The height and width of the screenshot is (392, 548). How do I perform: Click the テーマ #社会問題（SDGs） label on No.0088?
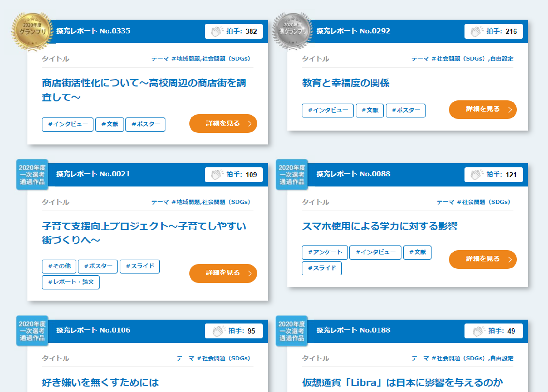pos(474,202)
